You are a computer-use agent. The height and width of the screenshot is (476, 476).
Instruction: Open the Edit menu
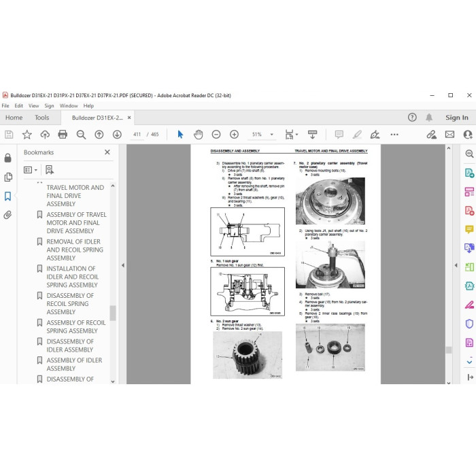click(x=19, y=105)
